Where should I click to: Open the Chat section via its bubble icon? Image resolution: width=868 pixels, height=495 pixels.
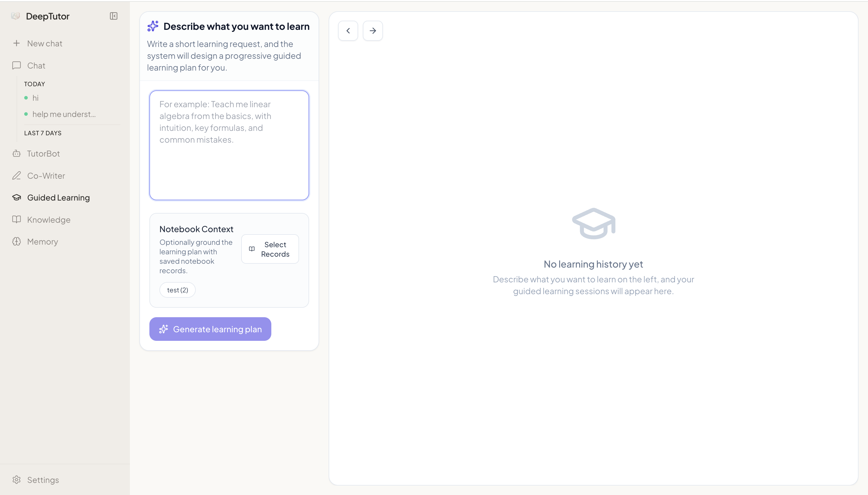16,65
